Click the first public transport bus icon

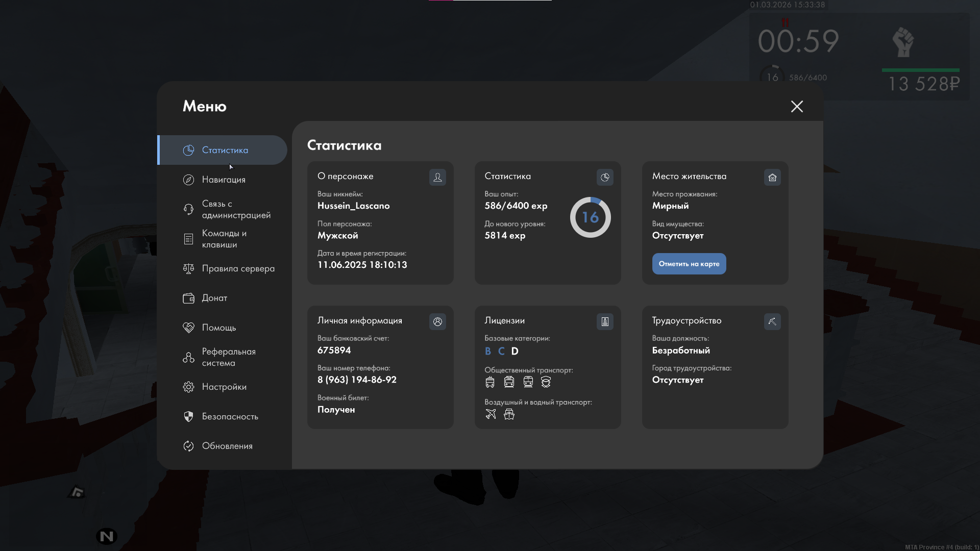click(490, 382)
